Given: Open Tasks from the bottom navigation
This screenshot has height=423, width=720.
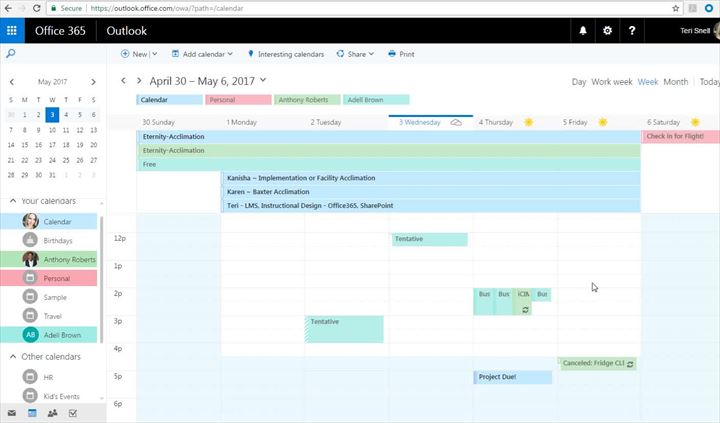Looking at the screenshot, I should click(72, 413).
